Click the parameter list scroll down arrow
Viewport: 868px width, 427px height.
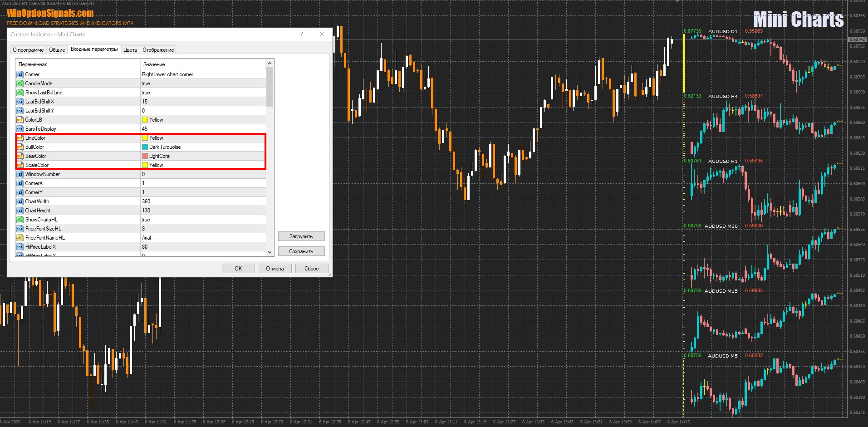pos(270,252)
